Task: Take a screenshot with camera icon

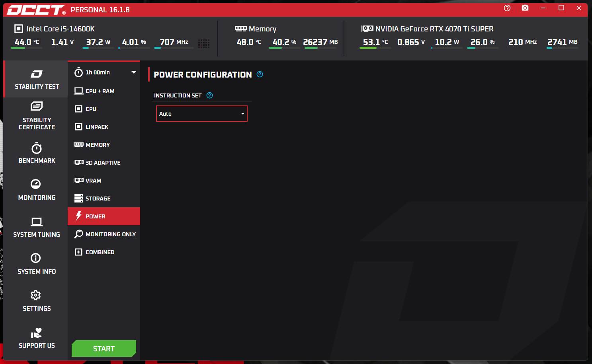Action: (525, 8)
